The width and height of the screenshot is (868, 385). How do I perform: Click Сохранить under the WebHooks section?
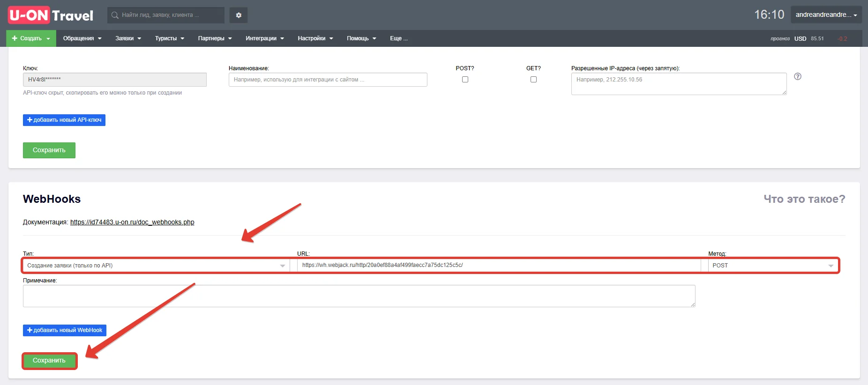tap(49, 361)
